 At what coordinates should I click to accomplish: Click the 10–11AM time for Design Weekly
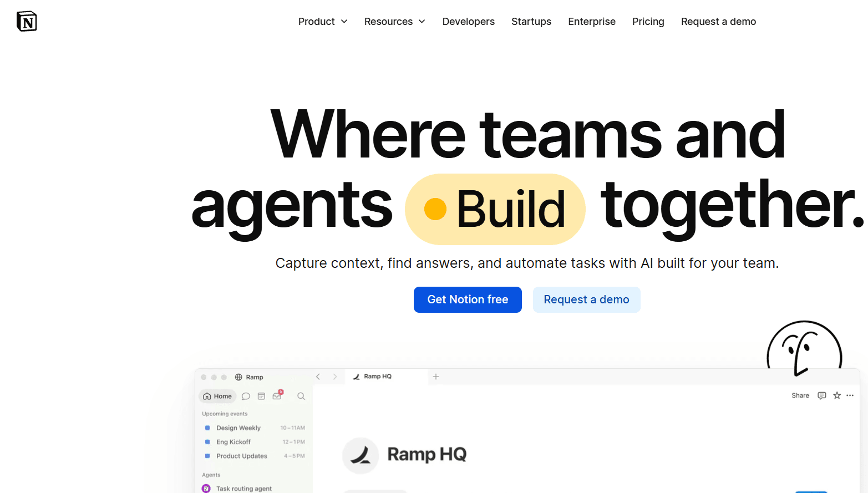293,428
